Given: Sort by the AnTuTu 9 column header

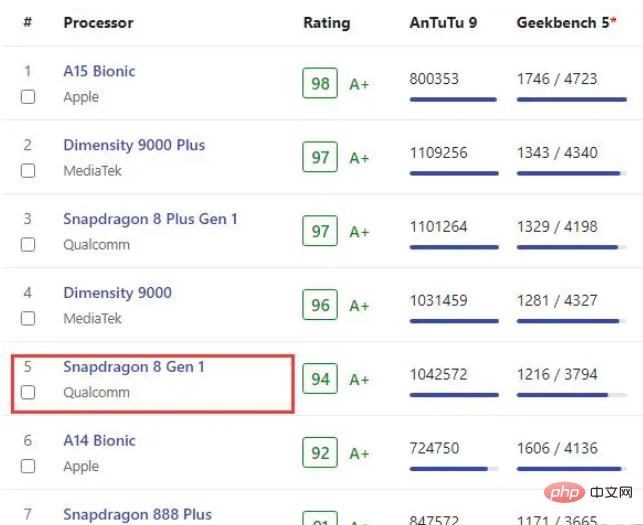Looking at the screenshot, I should 443,22.
